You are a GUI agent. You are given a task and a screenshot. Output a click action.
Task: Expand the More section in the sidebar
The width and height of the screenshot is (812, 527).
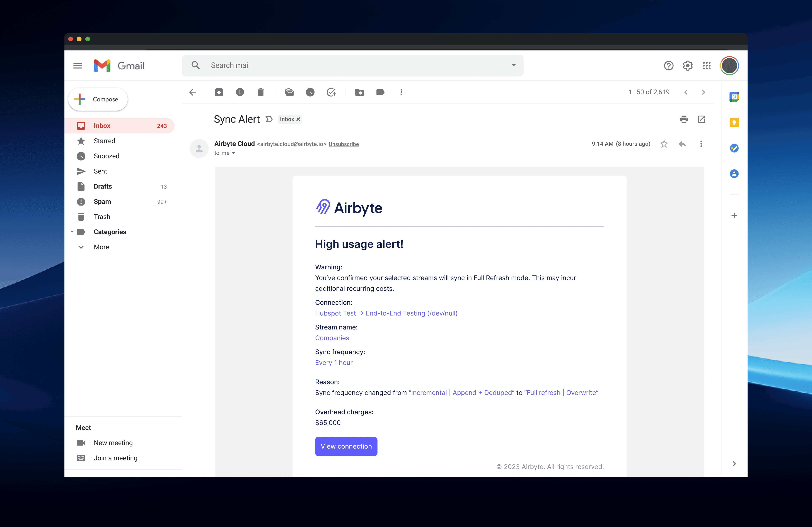101,247
